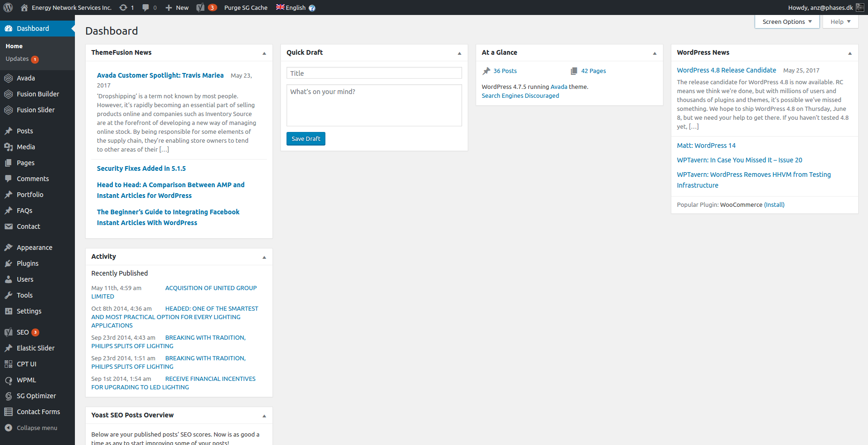Click the WPML help question mark icon
Viewport: 868px width, 445px height.
312,8
